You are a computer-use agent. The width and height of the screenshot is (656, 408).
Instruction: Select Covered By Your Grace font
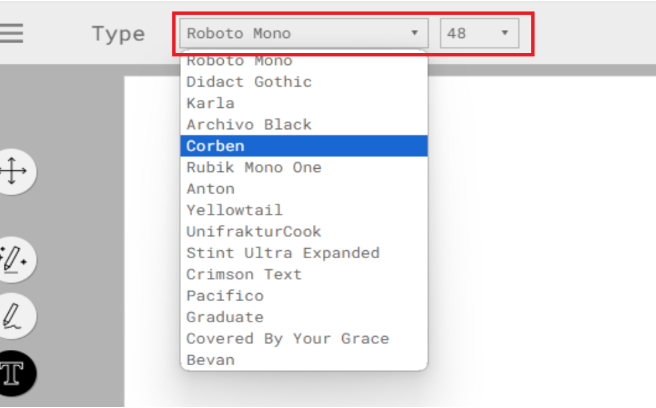click(x=288, y=338)
